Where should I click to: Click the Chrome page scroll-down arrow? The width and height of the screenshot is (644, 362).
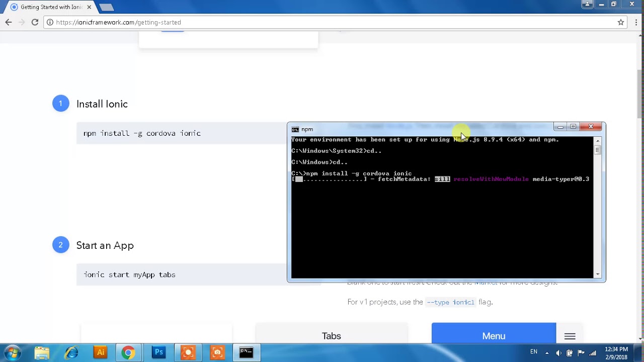640,339
